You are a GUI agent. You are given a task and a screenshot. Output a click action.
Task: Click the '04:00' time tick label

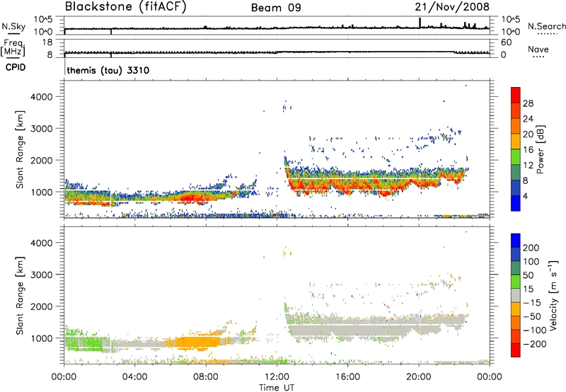(x=134, y=377)
